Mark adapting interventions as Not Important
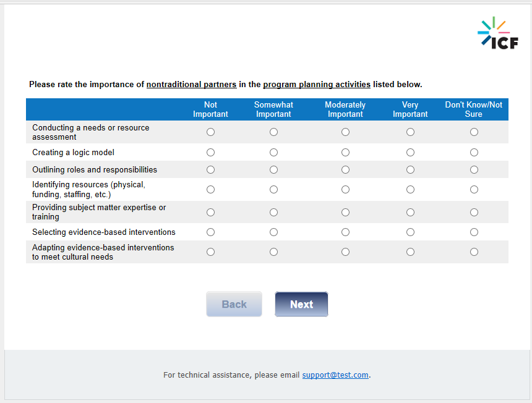 (x=210, y=252)
